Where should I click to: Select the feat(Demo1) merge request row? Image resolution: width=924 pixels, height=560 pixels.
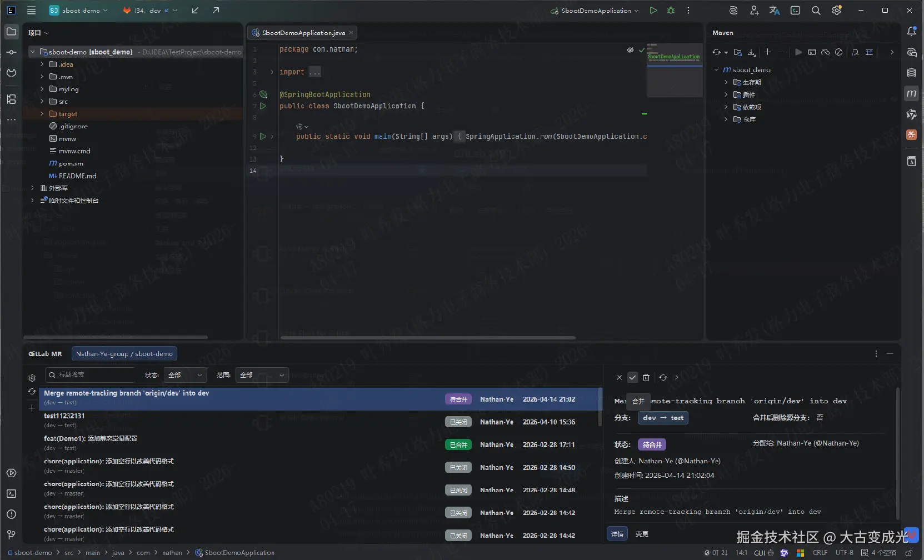[320, 443]
